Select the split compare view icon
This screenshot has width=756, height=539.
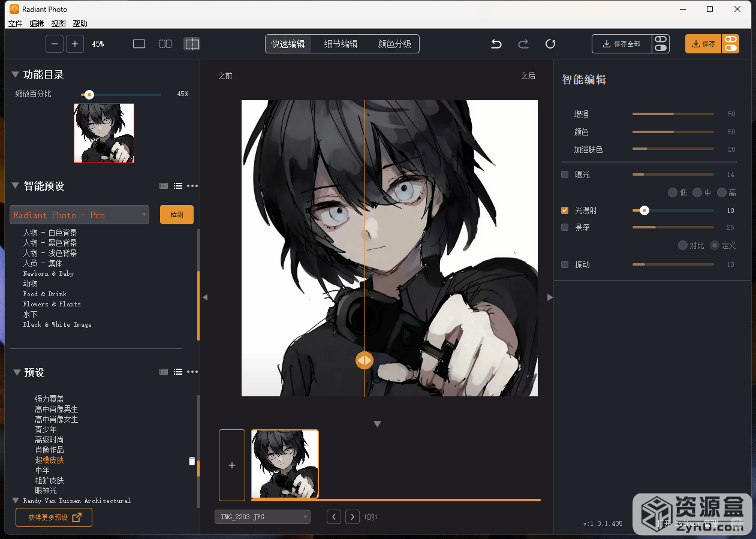pos(192,44)
